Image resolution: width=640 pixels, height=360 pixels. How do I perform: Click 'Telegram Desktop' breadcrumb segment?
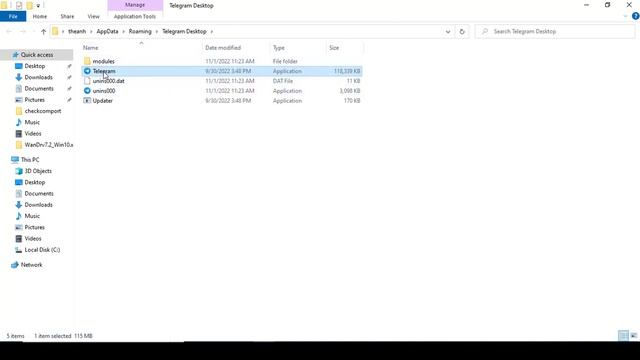tap(184, 31)
